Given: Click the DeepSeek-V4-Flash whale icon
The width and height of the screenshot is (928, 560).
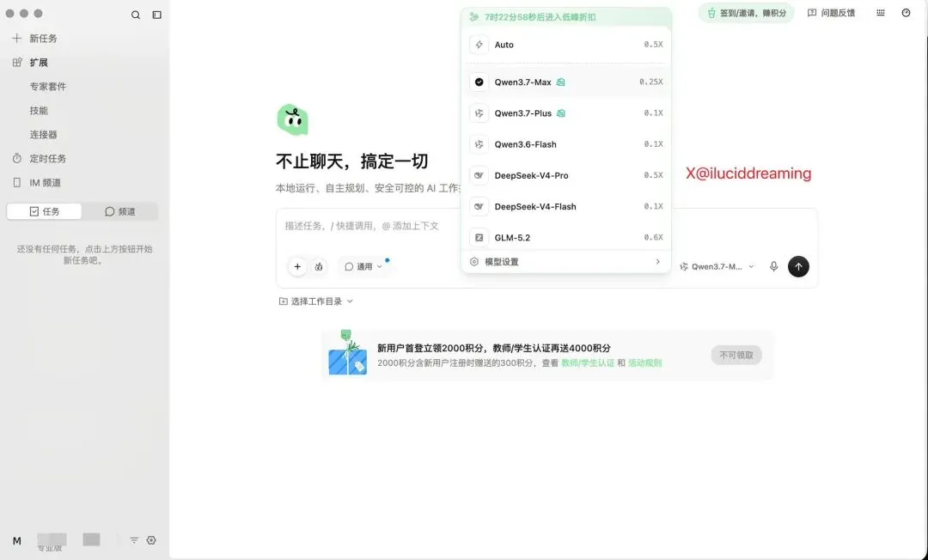Looking at the screenshot, I should [x=479, y=206].
